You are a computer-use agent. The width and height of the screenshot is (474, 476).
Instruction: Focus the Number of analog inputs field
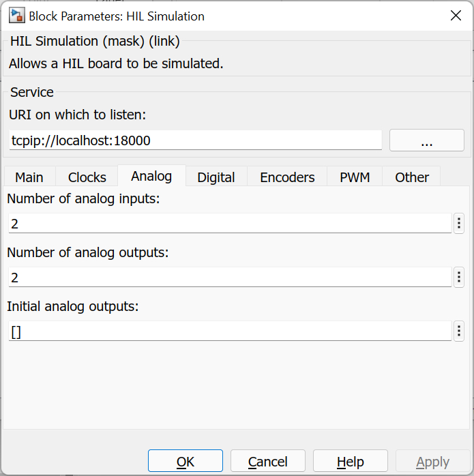tap(229, 223)
